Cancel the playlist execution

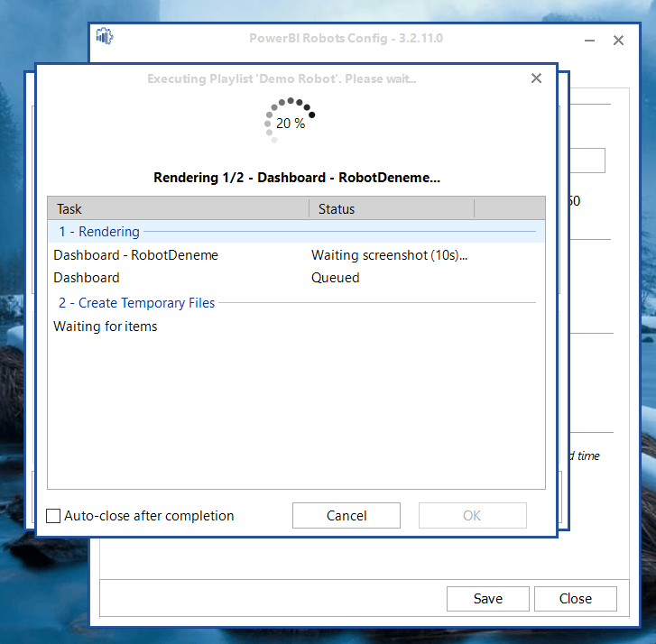click(346, 516)
